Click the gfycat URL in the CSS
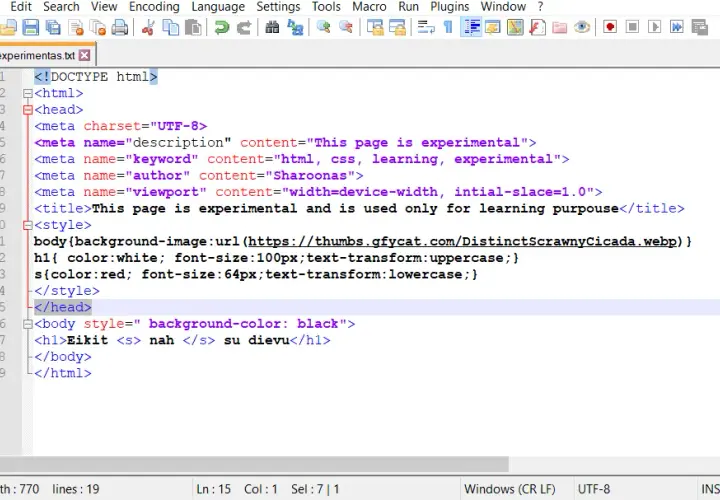Screen dimensions: 720x500 [462, 242]
